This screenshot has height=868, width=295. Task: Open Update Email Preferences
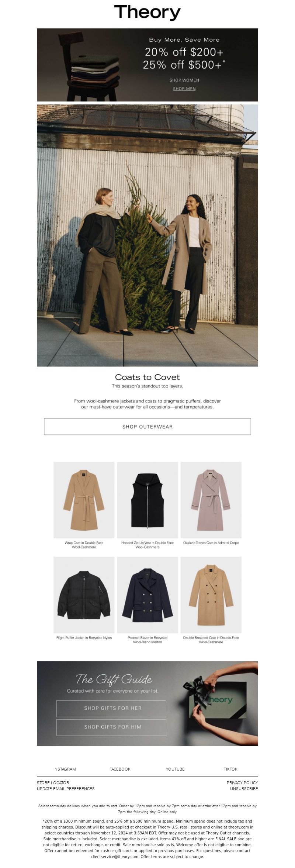click(66, 789)
